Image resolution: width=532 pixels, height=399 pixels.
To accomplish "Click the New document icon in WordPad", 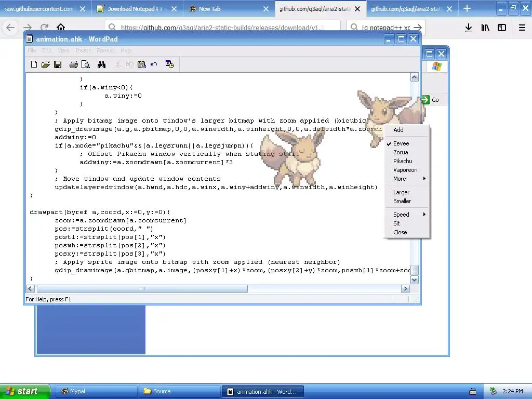I will pyautogui.click(x=34, y=64).
